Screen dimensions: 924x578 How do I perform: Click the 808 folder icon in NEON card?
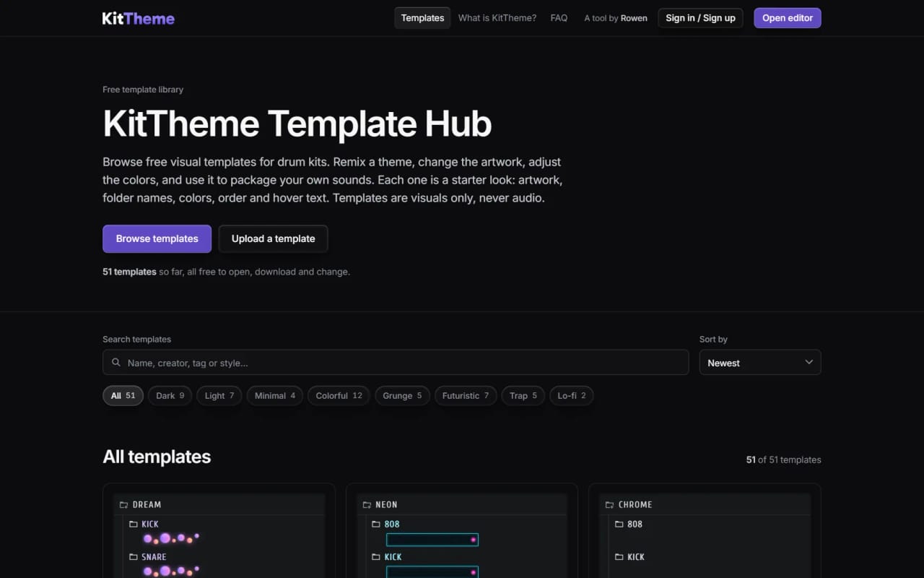[376, 524]
